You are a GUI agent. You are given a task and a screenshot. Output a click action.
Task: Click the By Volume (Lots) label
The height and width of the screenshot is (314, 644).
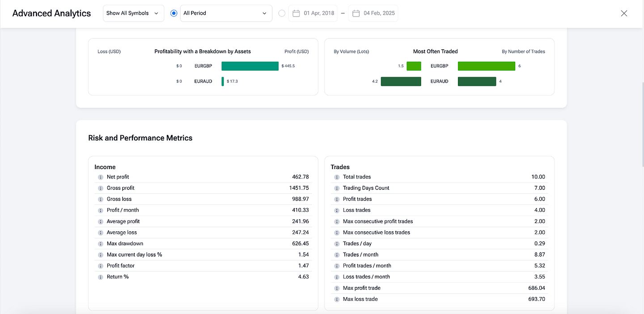(352, 51)
